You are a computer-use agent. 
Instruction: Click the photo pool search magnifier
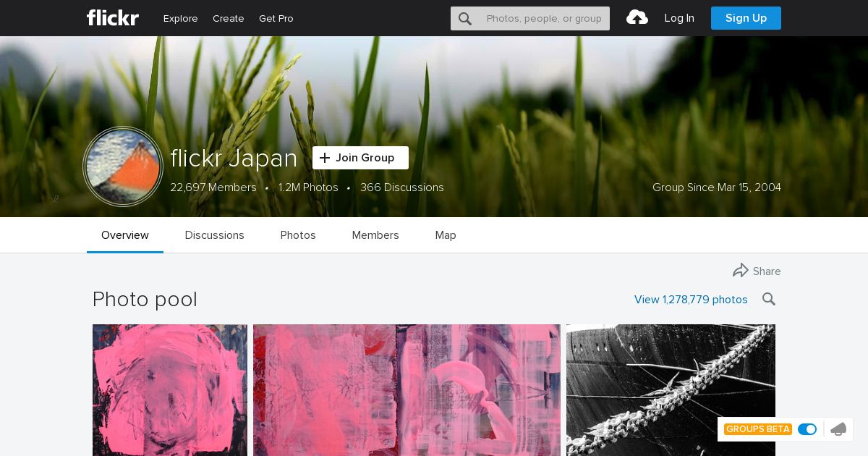tap(769, 299)
